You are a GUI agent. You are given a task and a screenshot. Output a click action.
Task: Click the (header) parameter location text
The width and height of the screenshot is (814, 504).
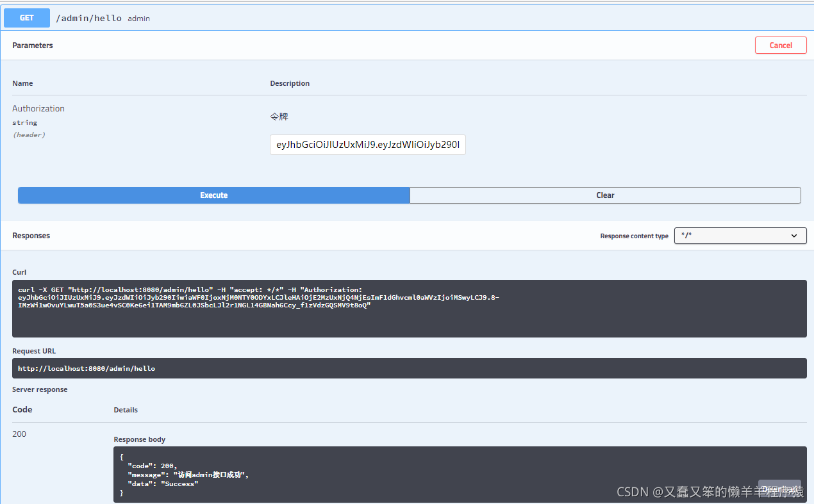(x=29, y=135)
